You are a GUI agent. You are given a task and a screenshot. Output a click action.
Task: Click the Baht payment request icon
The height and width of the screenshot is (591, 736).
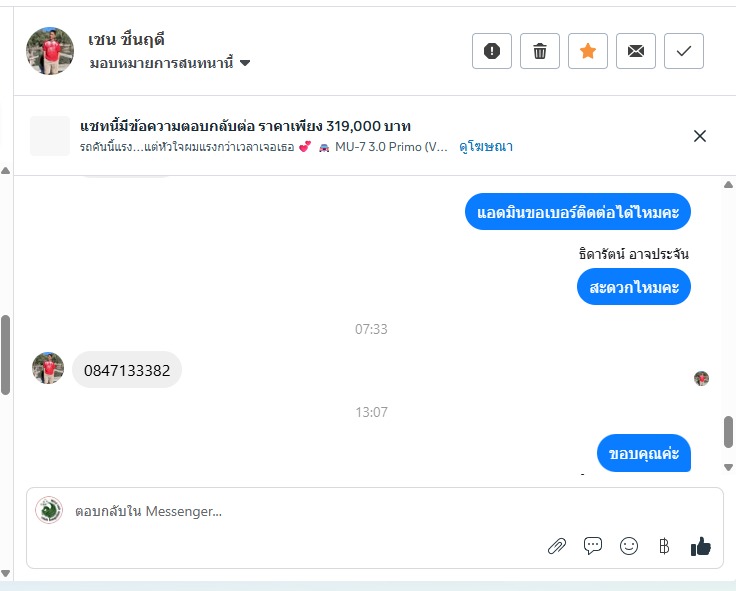tap(664, 546)
